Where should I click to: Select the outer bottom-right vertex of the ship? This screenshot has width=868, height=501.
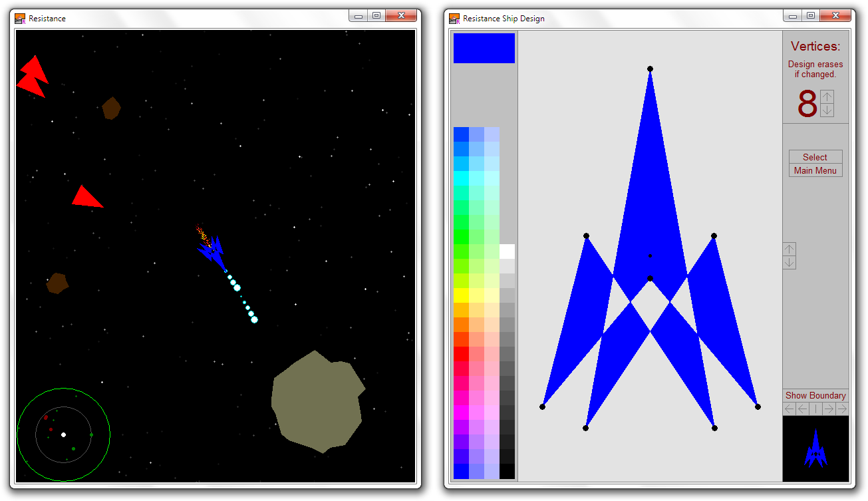coord(758,407)
